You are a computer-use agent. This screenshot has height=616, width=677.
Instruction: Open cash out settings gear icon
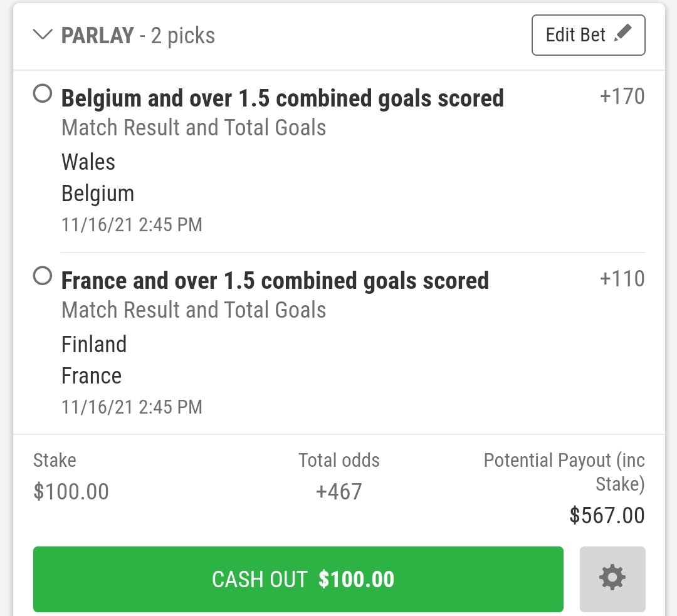[612, 578]
